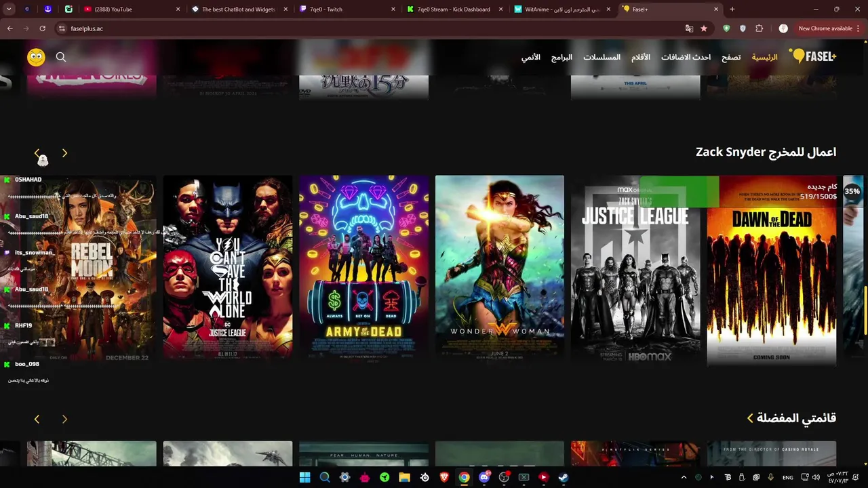The image size is (868, 488).
Task: Open the emoji profile avatar menu
Action: (36, 57)
